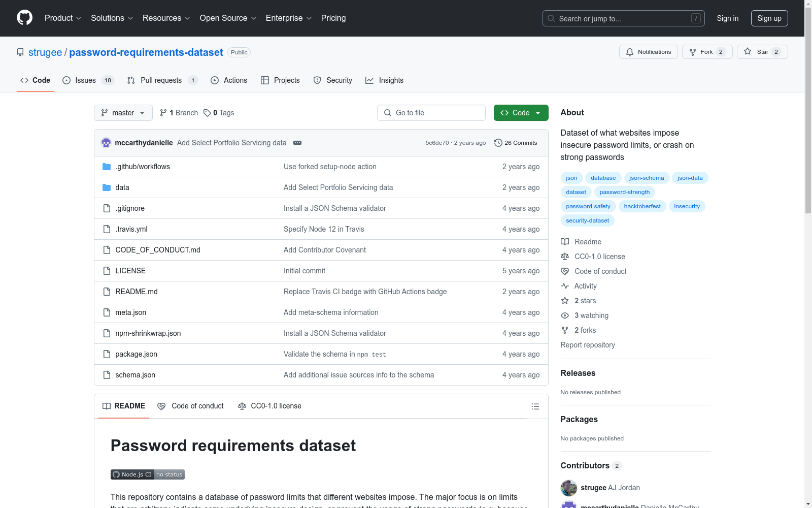Viewport: 812px width, 508px height.
Task: Click the Activity pulse icon
Action: (x=565, y=286)
